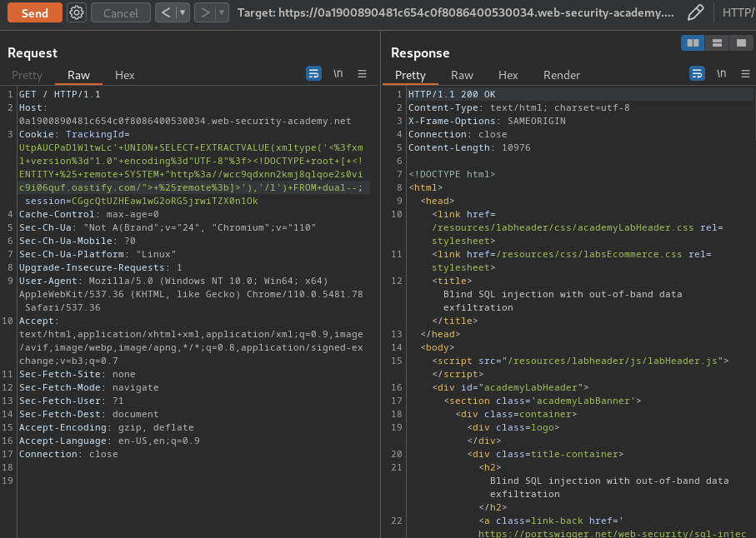Click the Content-Type response header

coord(518,108)
